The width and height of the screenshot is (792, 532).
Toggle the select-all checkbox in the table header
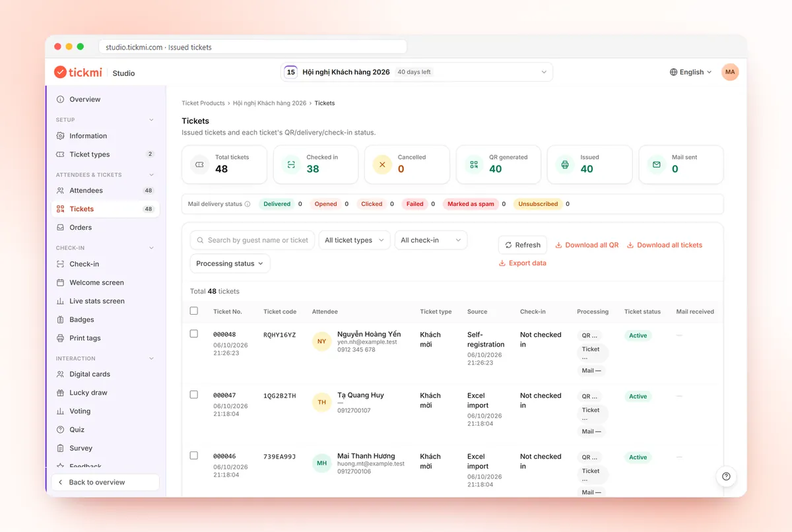point(194,311)
